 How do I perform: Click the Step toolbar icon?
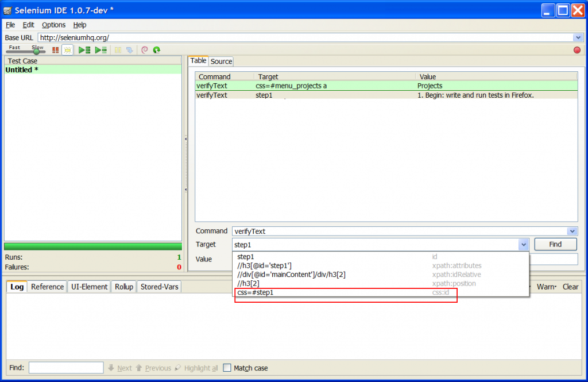click(129, 50)
